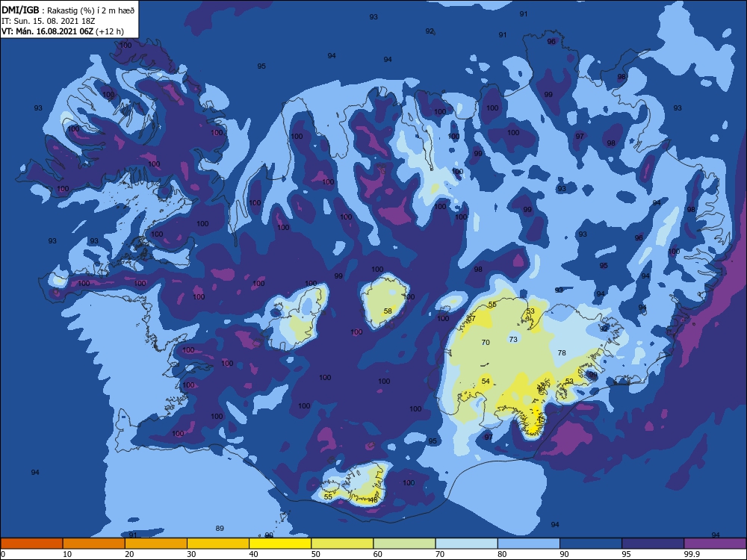Select the 'IT: Sun. 15. 08. 2021 18Z' line

pos(49,22)
